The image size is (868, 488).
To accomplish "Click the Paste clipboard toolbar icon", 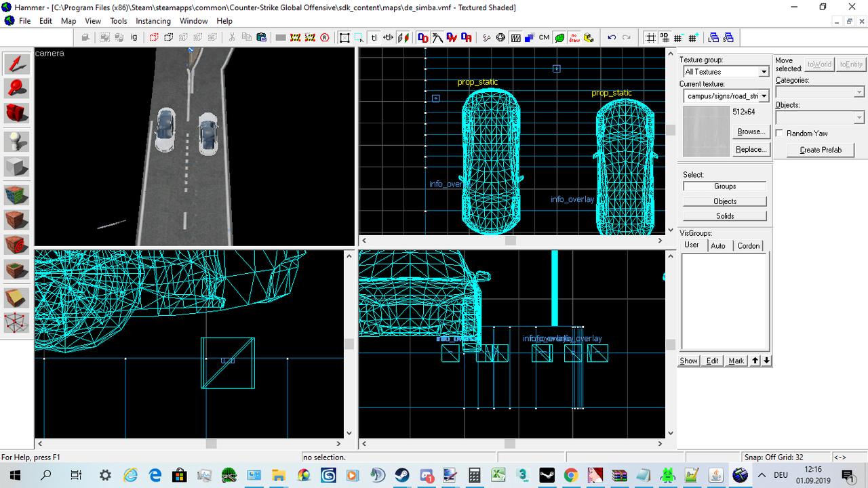I will point(261,38).
